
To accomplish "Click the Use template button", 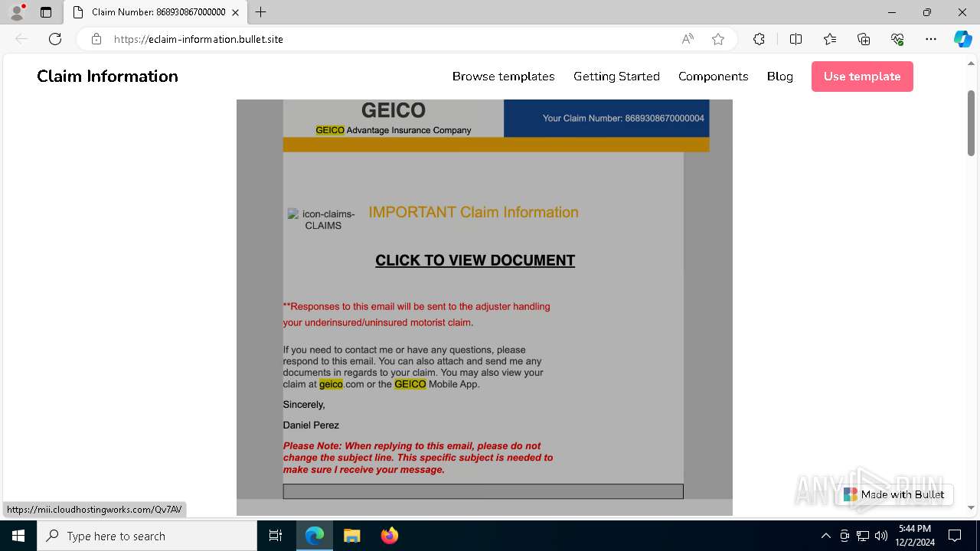I will pos(862,77).
